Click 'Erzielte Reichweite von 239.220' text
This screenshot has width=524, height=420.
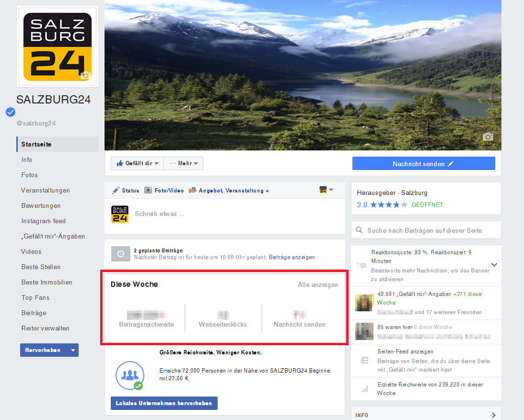(430, 388)
